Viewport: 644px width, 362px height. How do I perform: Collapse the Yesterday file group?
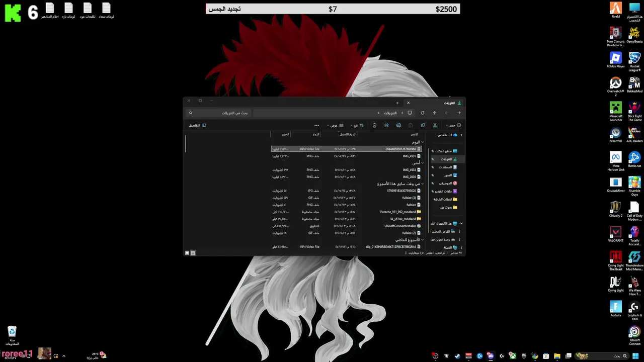pos(423,163)
